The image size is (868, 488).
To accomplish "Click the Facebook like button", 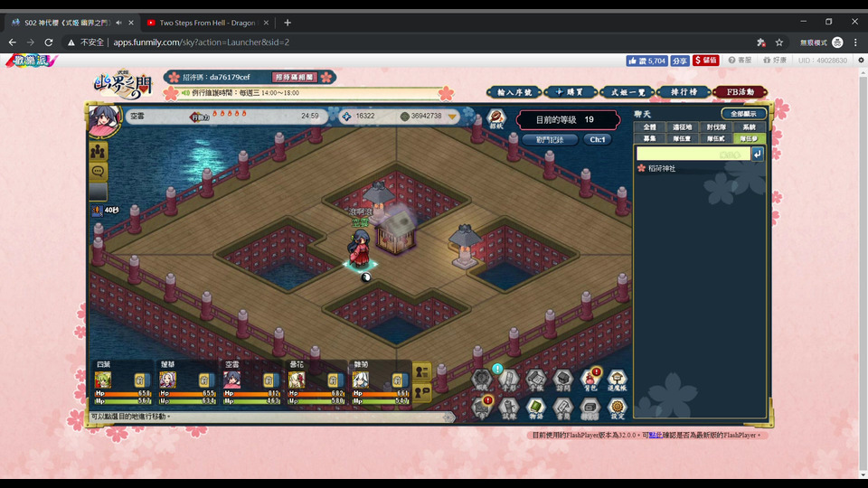I will (646, 61).
